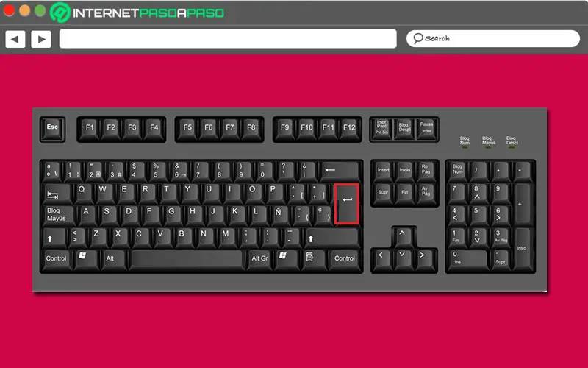Click the Search input field
588x368 pixels.
[492, 39]
